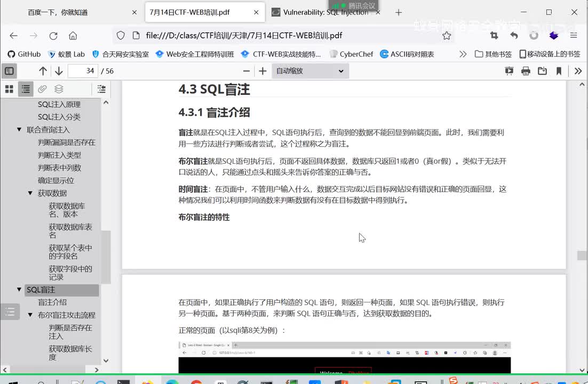Open a new browser tab
This screenshot has height=384, width=588.
tap(399, 12)
